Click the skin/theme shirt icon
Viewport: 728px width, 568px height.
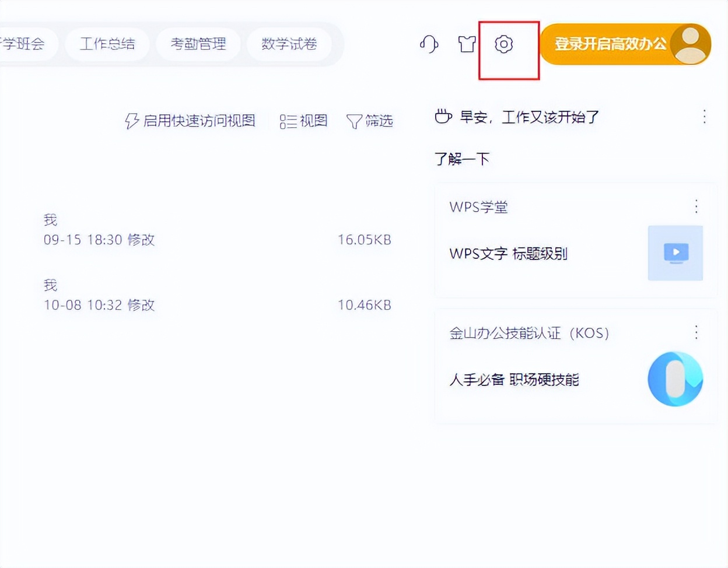point(467,44)
